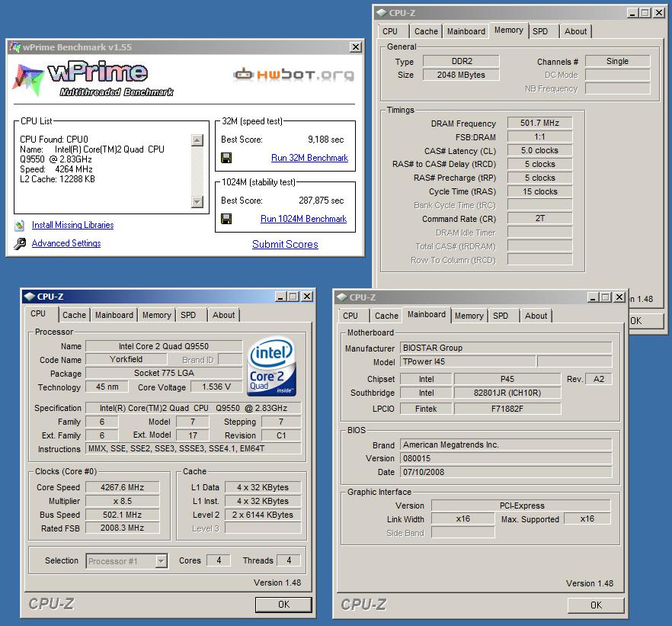Close the CPU-Z Memory window
Image resolution: width=672 pixels, height=626 pixels.
[659, 13]
